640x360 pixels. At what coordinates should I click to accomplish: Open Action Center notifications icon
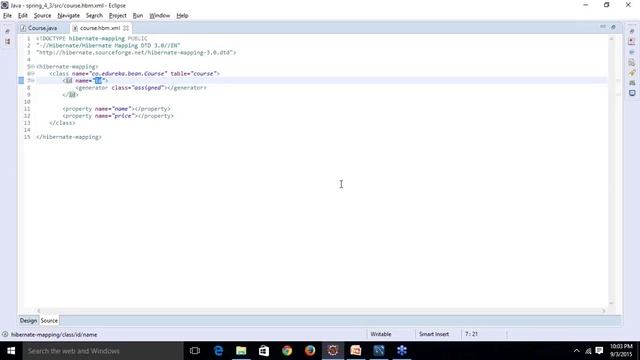(599, 351)
